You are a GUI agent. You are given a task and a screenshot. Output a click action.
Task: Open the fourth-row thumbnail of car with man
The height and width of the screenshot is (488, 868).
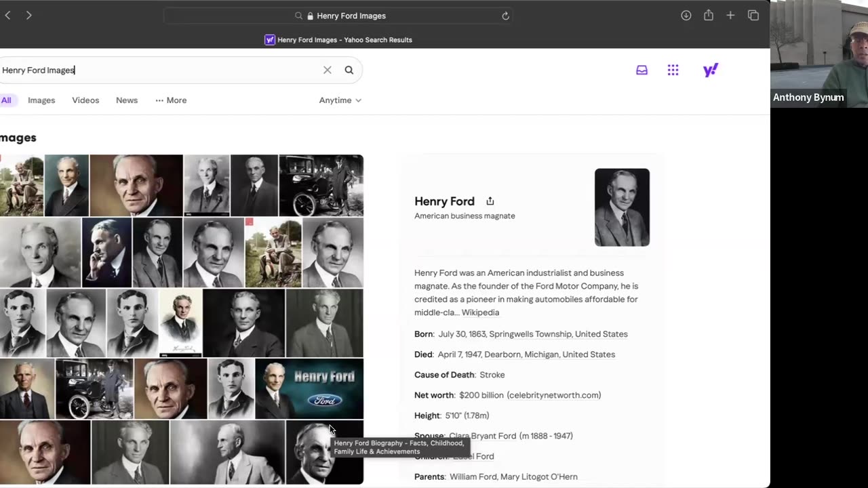(94, 388)
